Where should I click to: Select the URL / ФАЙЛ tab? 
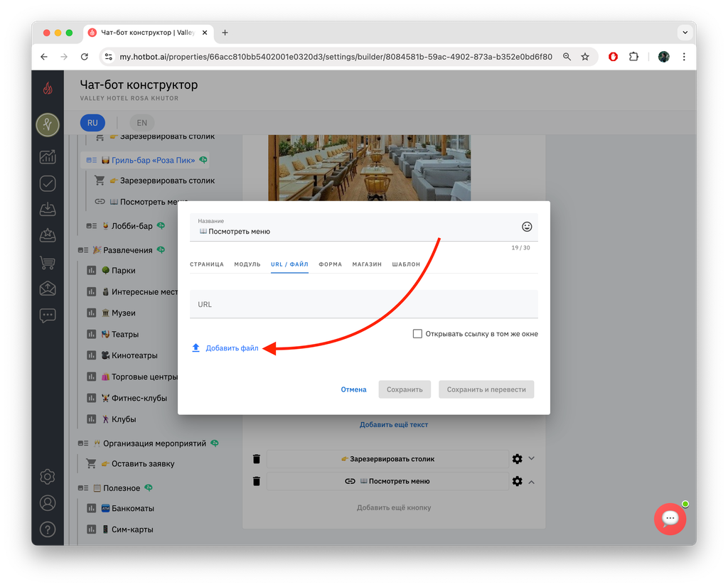tap(289, 264)
